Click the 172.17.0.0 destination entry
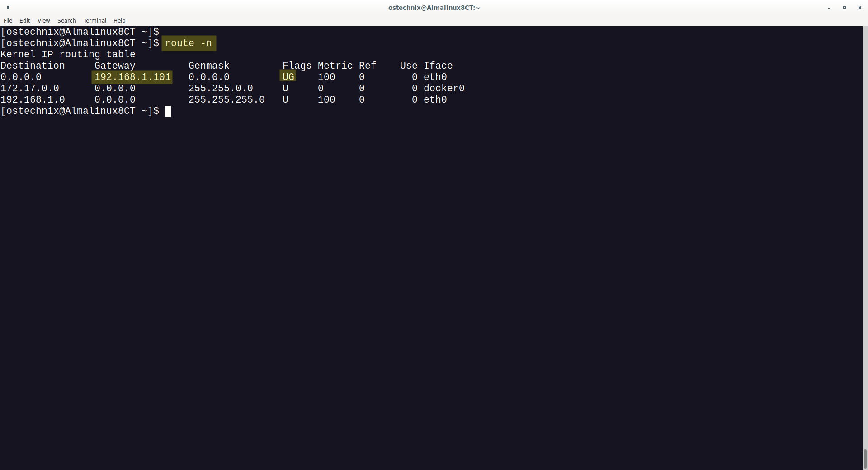 coord(30,89)
